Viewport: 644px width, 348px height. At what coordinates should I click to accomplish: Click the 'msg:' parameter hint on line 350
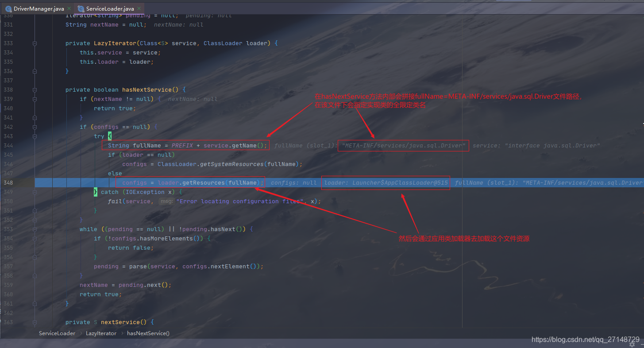pos(166,201)
